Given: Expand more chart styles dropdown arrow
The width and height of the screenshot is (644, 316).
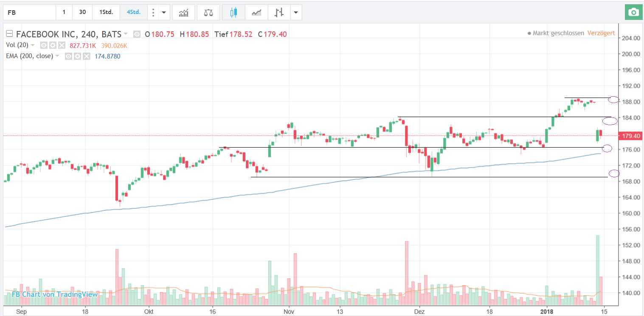Looking at the screenshot, I should [296, 12].
